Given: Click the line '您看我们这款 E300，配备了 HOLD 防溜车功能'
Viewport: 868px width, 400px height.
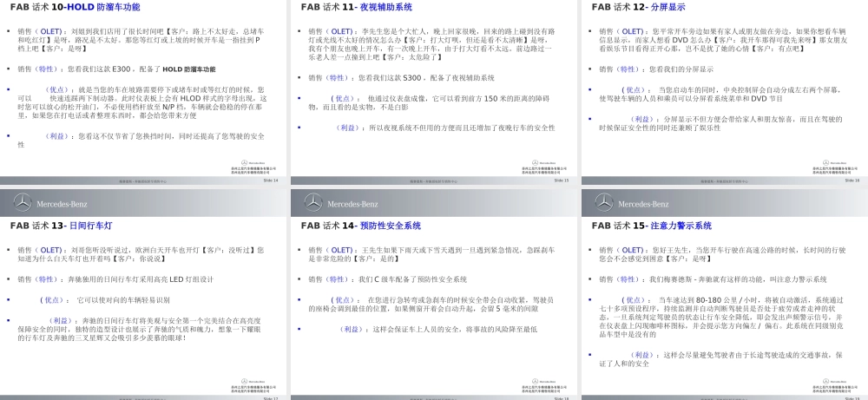Looking at the screenshot, I should (141, 69).
